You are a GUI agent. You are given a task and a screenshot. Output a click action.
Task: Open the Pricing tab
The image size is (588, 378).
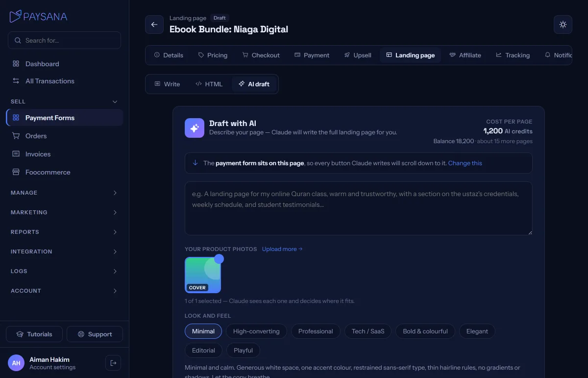tap(213, 55)
